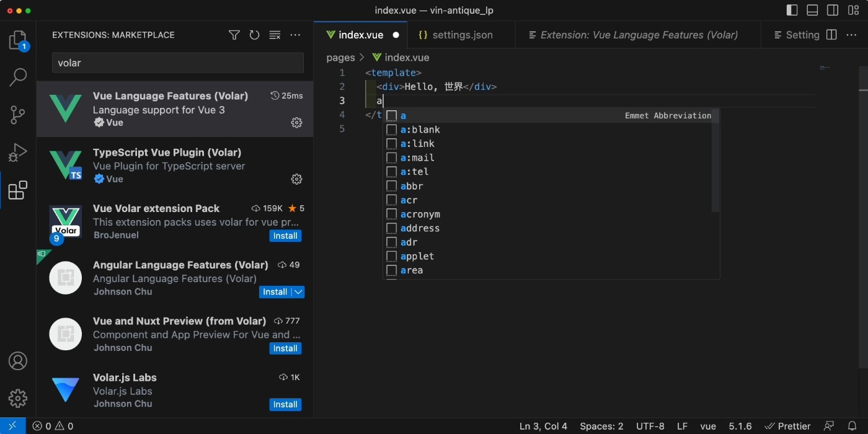868x434 pixels.
Task: Click the pages breadcrumb
Action: 340,58
